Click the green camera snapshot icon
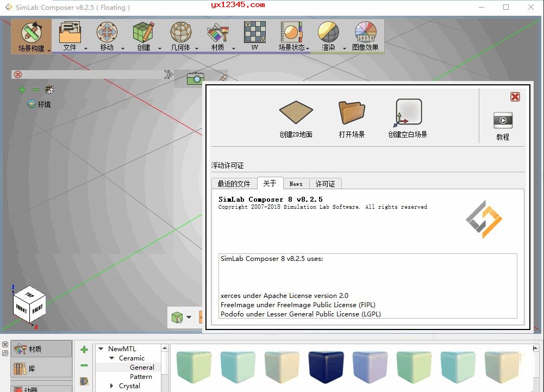This screenshot has width=544, height=392. click(195, 78)
